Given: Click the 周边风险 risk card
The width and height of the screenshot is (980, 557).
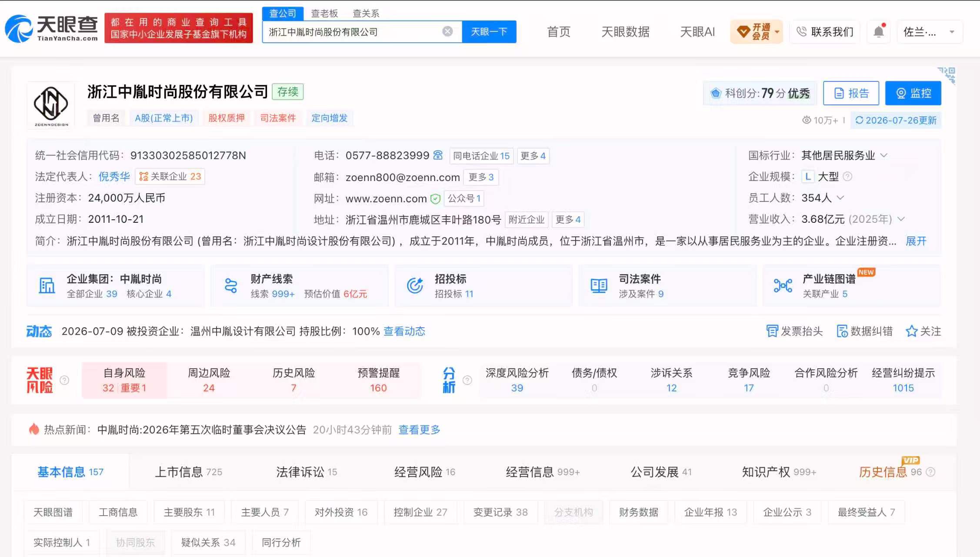Looking at the screenshot, I should pyautogui.click(x=209, y=380).
